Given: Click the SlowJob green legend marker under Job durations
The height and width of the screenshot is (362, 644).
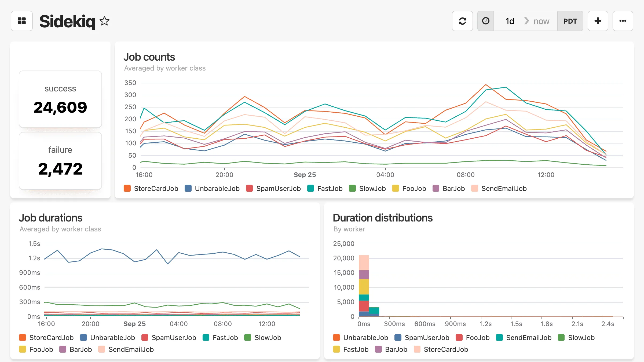Looking at the screenshot, I should click(x=248, y=338).
